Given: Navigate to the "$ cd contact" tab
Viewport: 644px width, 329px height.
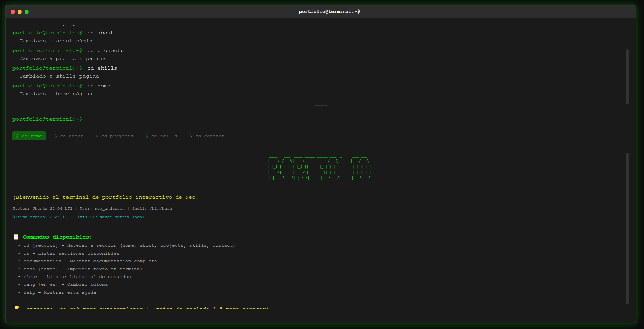Looking at the screenshot, I should pos(207,136).
